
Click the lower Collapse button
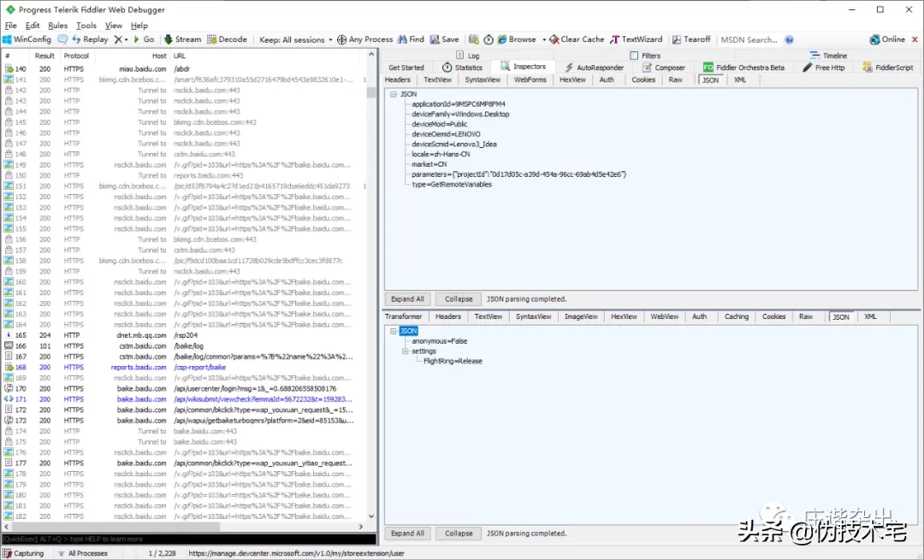tap(459, 533)
